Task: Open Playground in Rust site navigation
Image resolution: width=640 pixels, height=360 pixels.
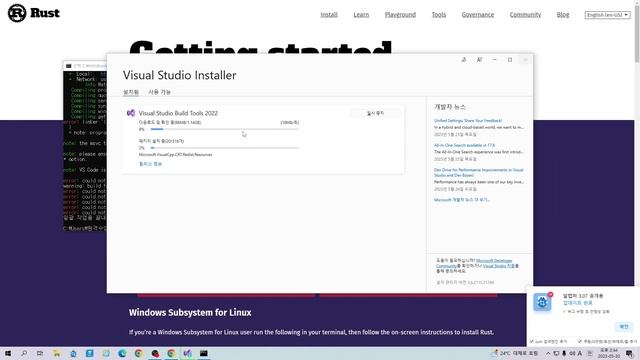Action: tap(400, 15)
